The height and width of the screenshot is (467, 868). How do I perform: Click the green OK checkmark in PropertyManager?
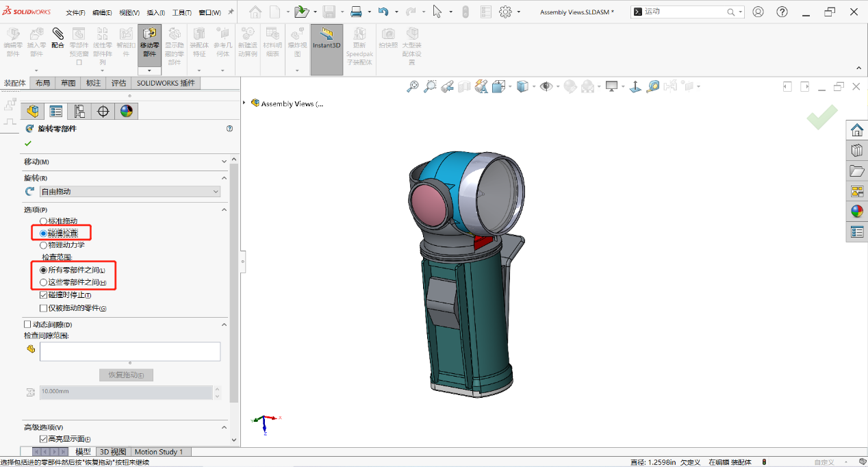tap(28, 143)
